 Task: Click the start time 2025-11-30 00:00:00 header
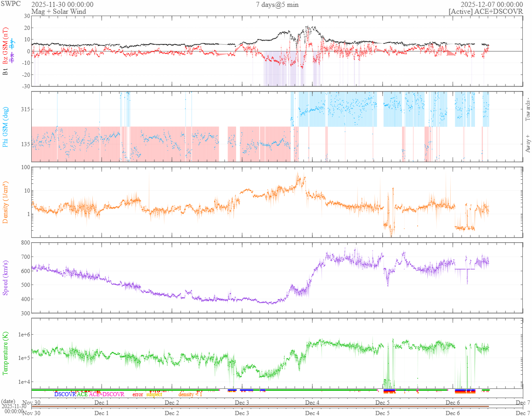(x=62, y=5)
